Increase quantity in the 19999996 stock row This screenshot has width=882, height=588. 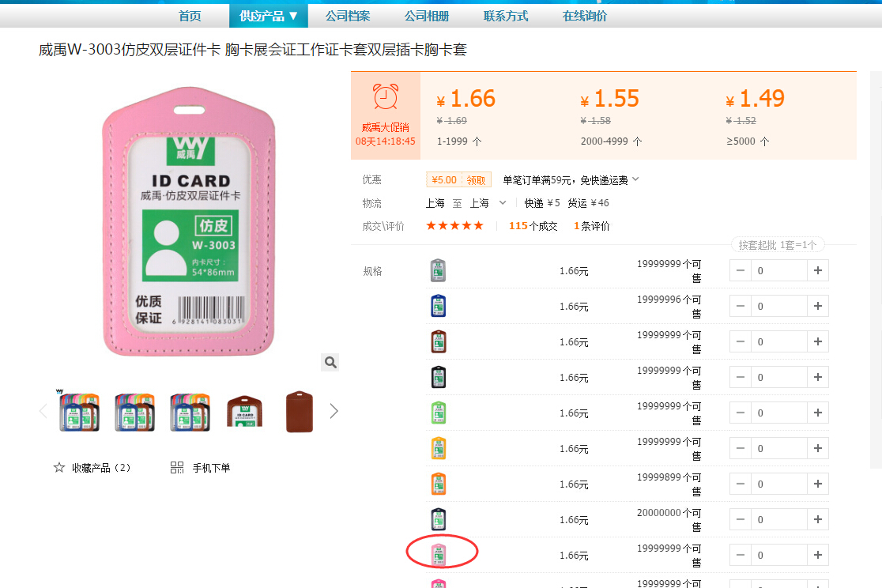pyautogui.click(x=818, y=306)
